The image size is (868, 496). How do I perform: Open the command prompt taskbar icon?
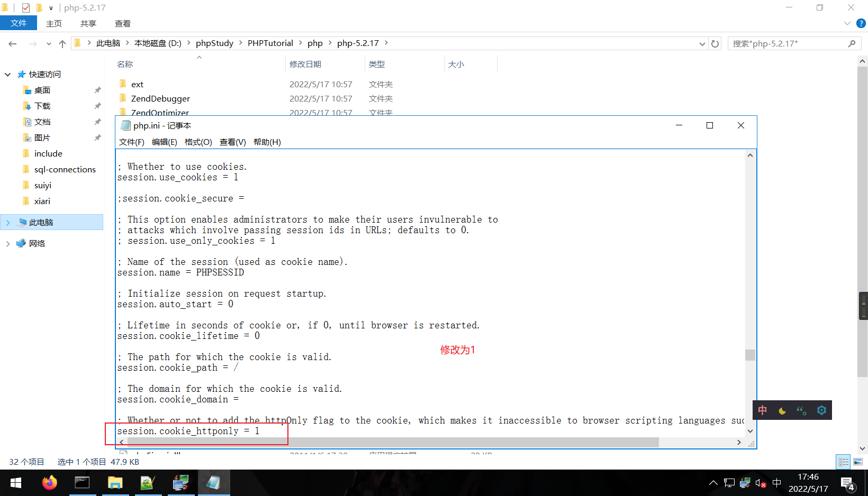[82, 483]
